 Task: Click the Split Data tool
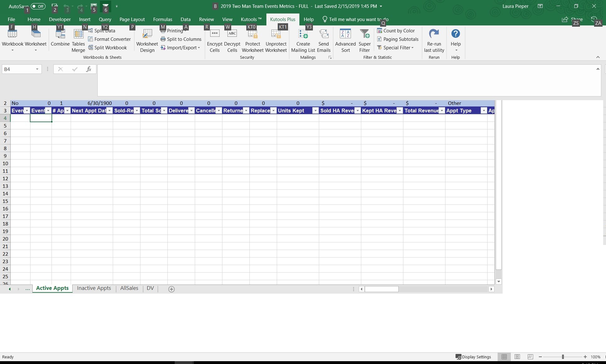click(102, 31)
